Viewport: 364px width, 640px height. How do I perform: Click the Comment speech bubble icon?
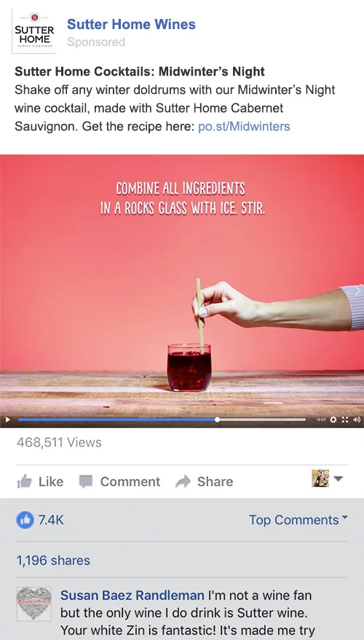coord(86,481)
